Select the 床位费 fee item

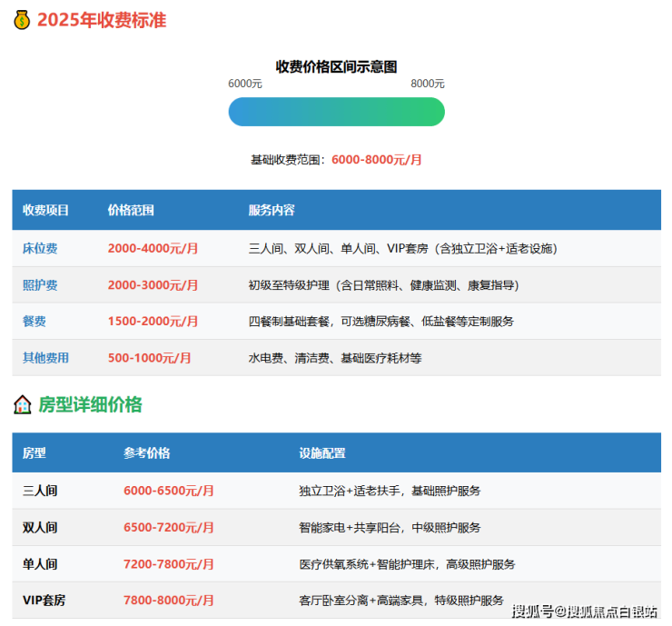point(40,248)
